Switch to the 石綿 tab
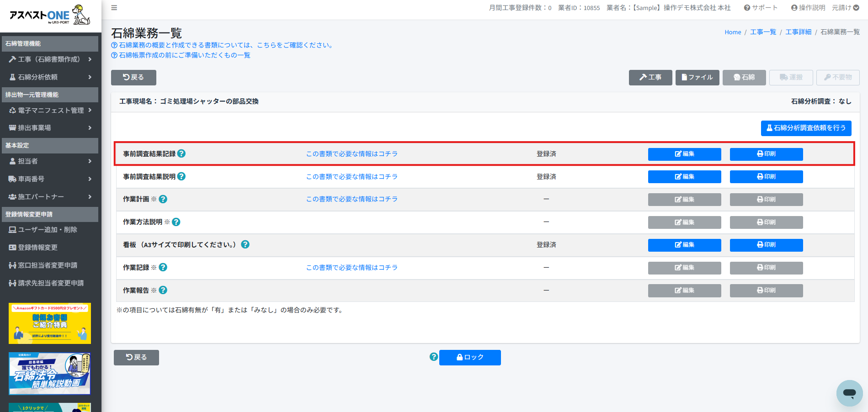Viewport: 868px width, 412px height. click(744, 78)
